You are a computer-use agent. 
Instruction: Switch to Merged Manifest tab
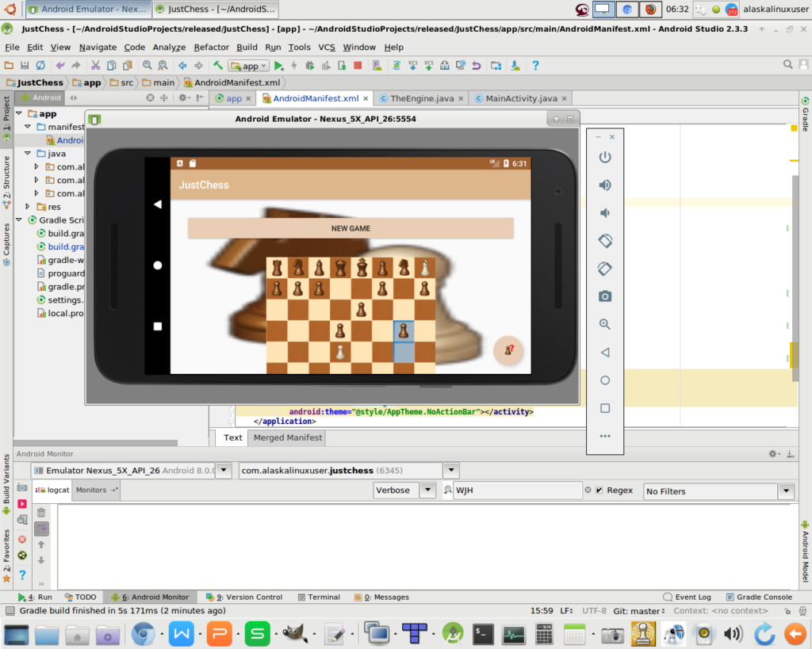click(287, 437)
